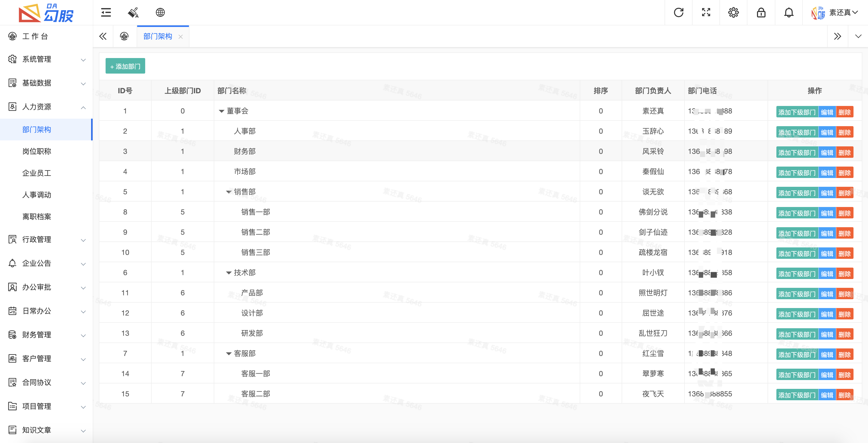Open settings gear icon in header
868x443 pixels.
click(733, 12)
